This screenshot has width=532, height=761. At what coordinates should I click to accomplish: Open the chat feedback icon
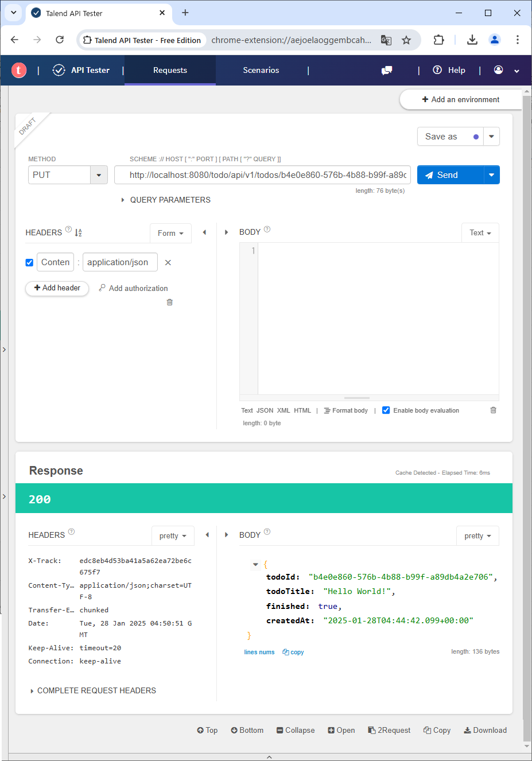[x=387, y=70]
